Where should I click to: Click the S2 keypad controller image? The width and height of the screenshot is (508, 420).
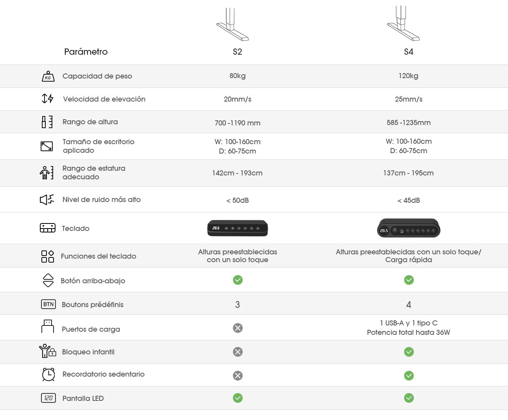click(238, 228)
